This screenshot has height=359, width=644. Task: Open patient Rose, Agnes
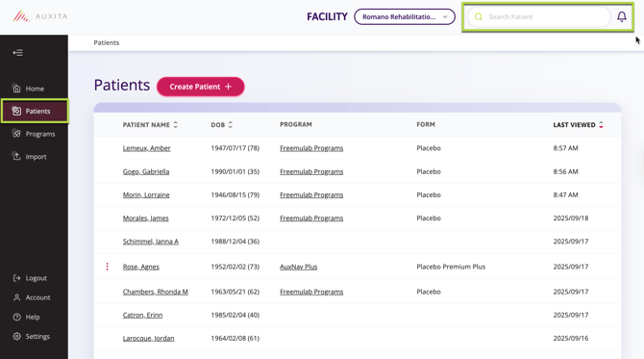coord(141,267)
